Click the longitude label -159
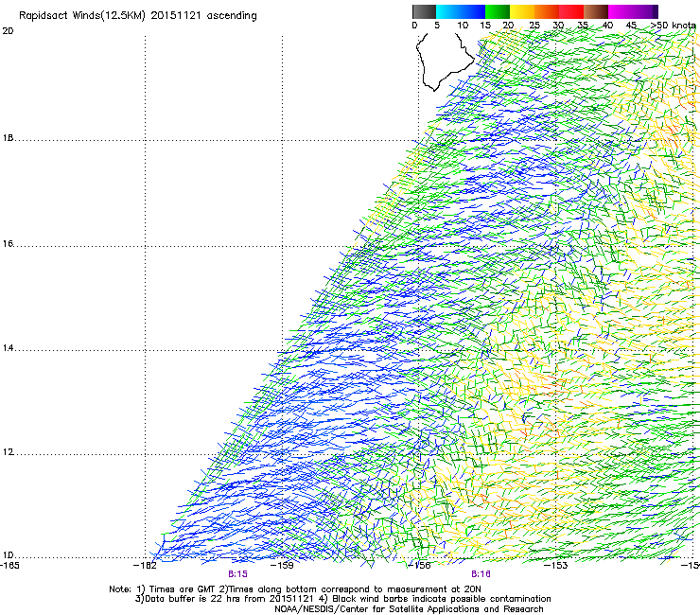This screenshot has width=700, height=615. click(282, 565)
